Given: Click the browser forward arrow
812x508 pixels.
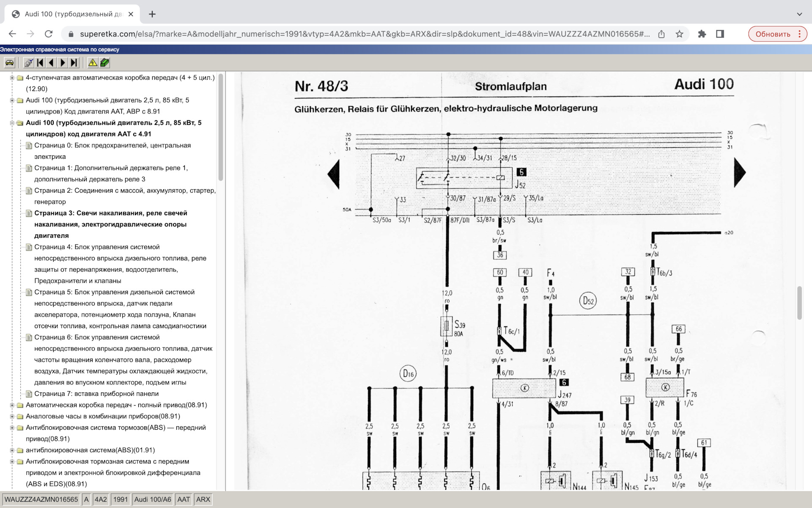Looking at the screenshot, I should [x=30, y=34].
